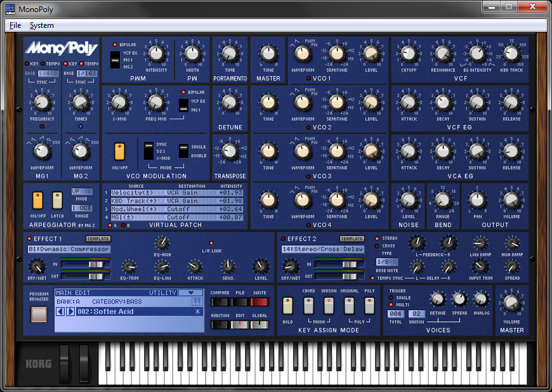
Task: Enable the Tempo Sync LED for delay
Action: (372, 278)
